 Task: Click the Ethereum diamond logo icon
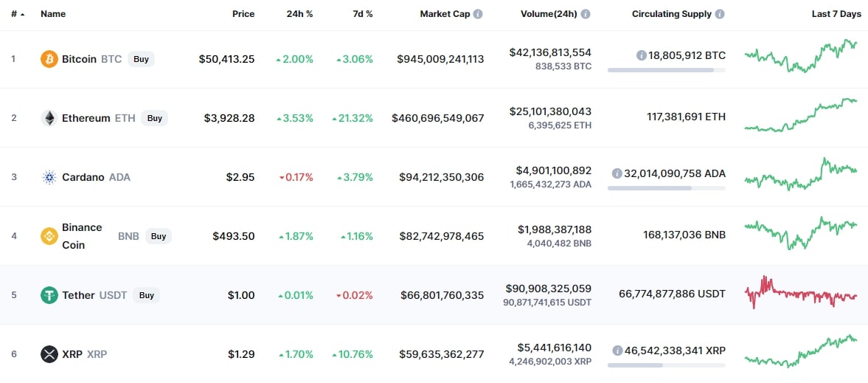49,118
